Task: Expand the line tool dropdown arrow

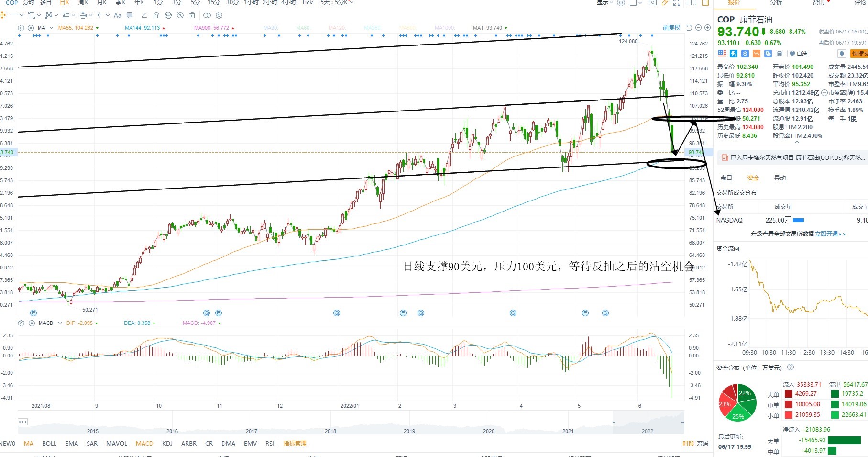Action: [x=22, y=15]
